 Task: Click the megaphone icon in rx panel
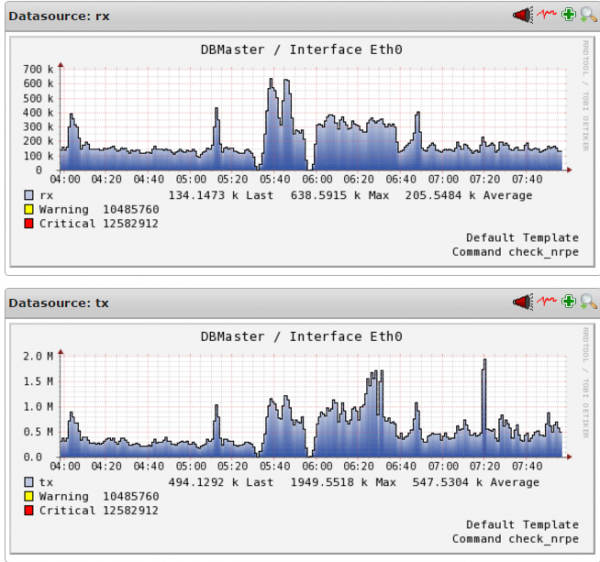coord(522,15)
